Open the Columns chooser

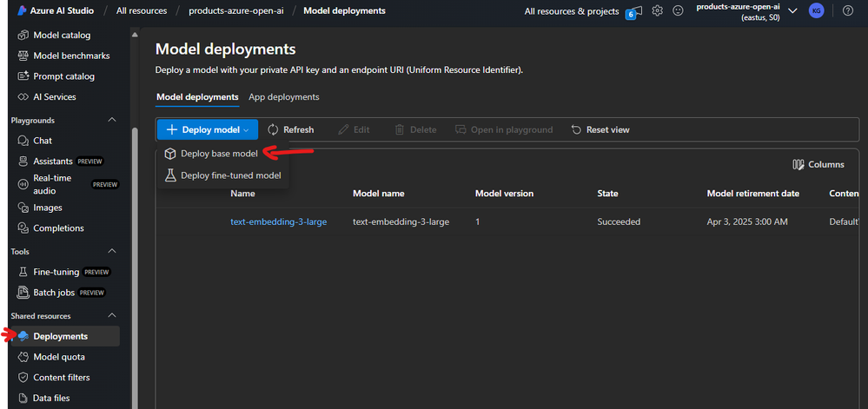pyautogui.click(x=818, y=164)
